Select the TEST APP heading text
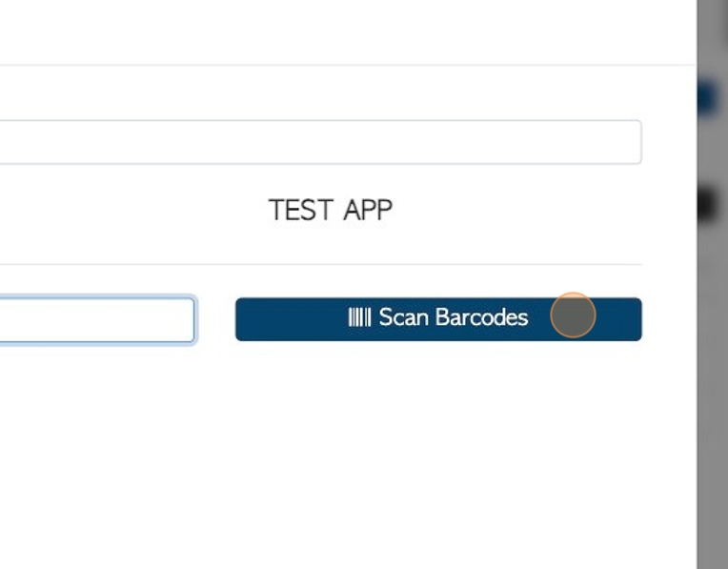This screenshot has width=728, height=569. pos(331,210)
